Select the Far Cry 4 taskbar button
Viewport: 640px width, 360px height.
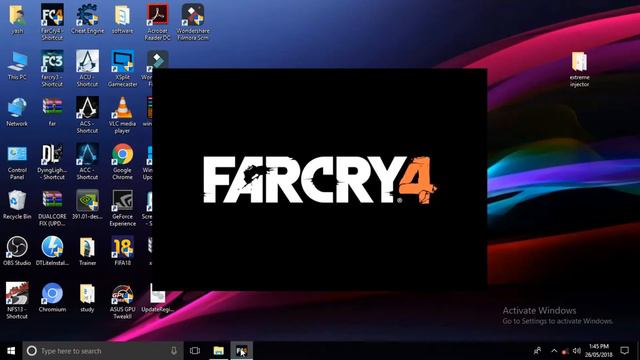242,351
